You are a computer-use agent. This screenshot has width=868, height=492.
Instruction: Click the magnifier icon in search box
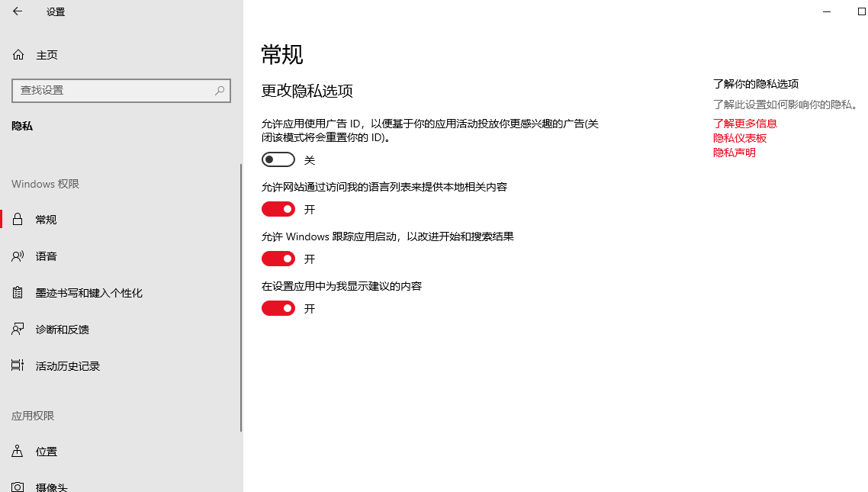click(x=221, y=90)
